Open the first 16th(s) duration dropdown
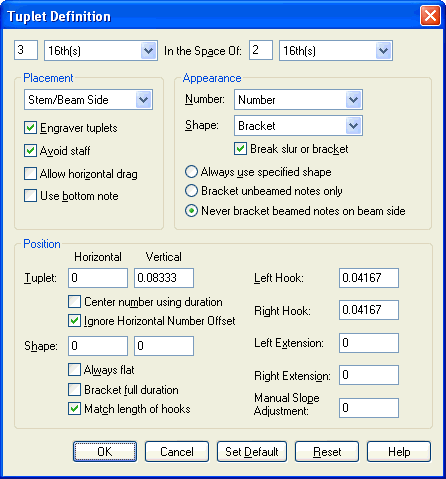Screen dimensions: 446x479 (x=101, y=51)
